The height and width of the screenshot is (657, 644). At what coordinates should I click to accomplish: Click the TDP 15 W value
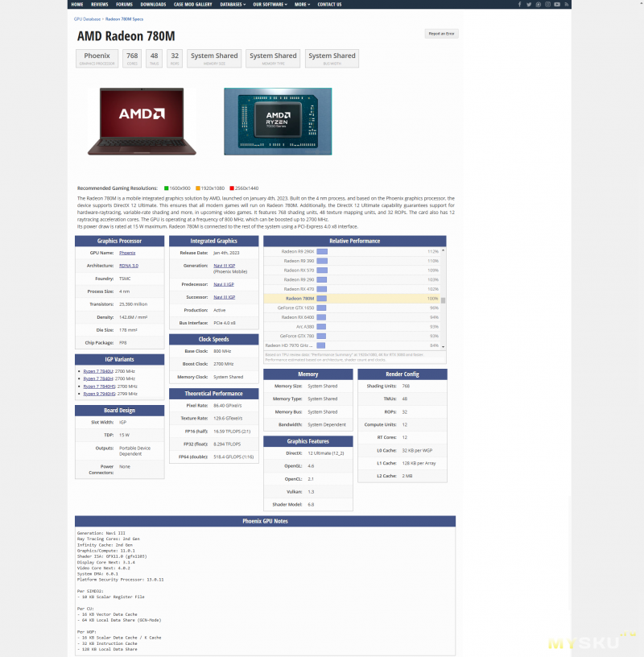(125, 435)
